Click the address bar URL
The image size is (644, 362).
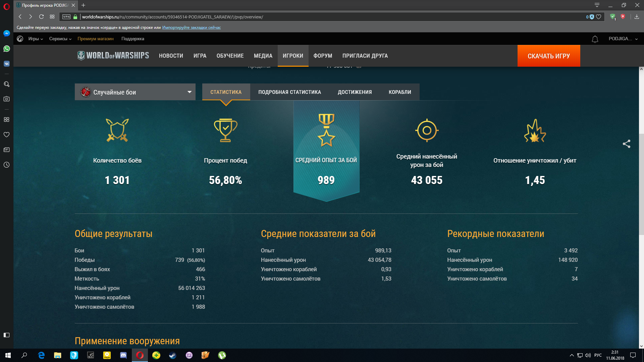(x=172, y=17)
